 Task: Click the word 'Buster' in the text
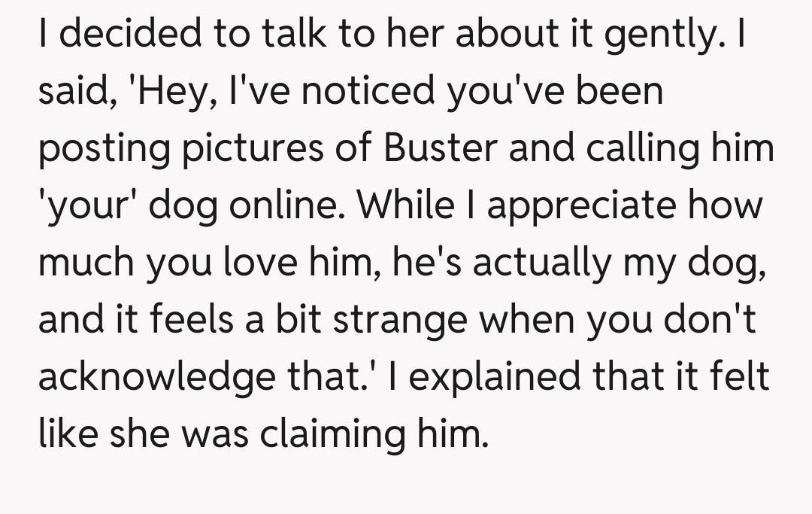click(441, 148)
